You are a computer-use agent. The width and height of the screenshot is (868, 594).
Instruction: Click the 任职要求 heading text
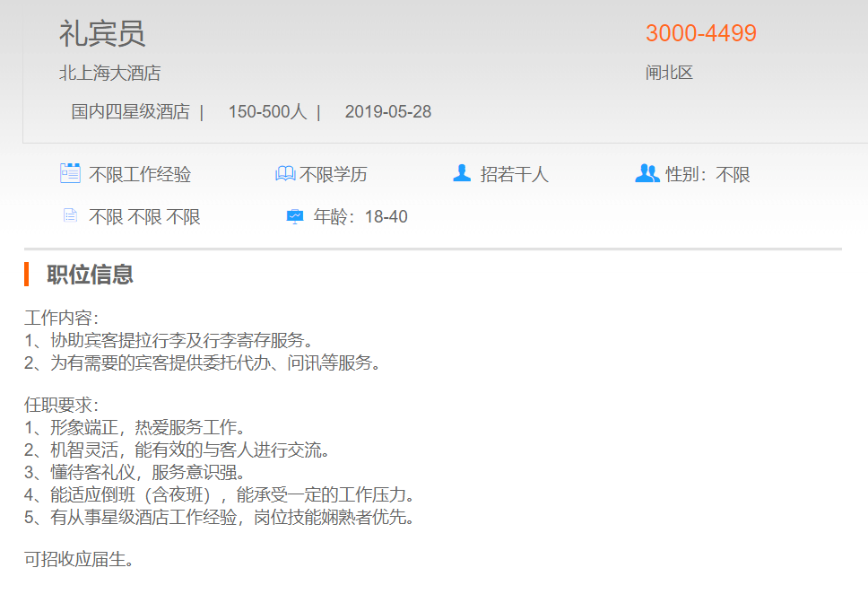(61, 405)
